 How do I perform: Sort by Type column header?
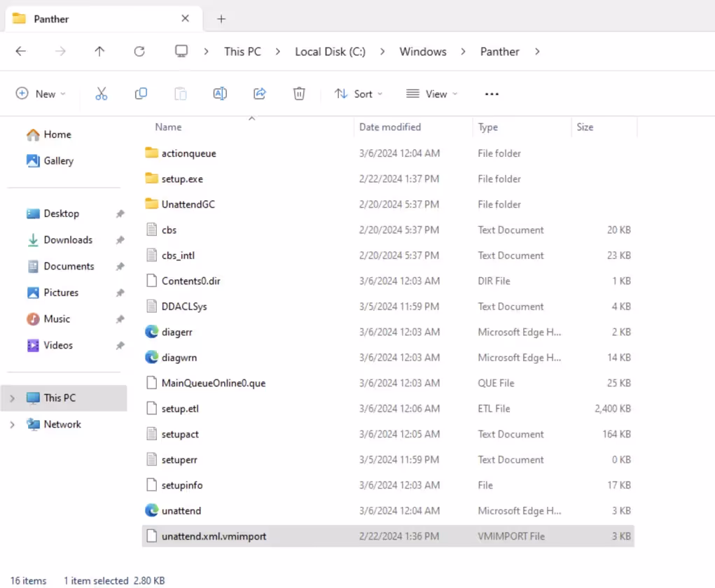point(487,127)
